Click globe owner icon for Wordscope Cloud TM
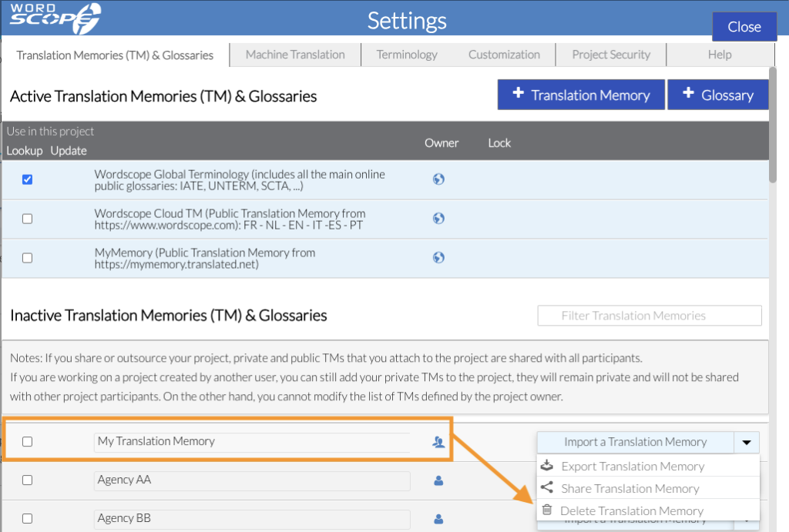The height and width of the screenshot is (532, 789). [x=438, y=219]
